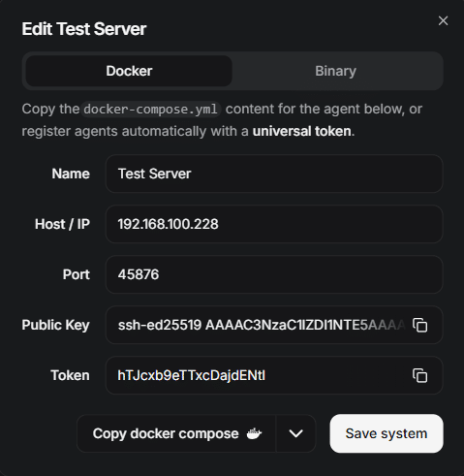Screen dimensions: 464x476
Task: Save the system settings
Action: tap(387, 433)
